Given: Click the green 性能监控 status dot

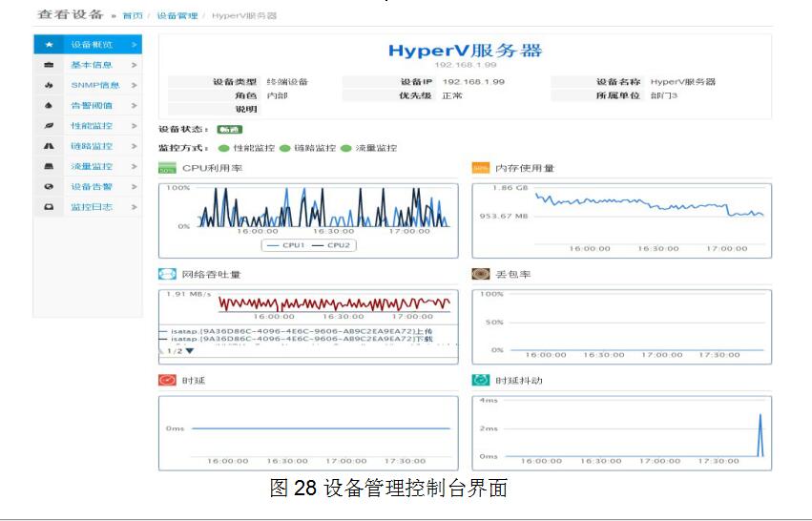Looking at the screenshot, I should click(x=223, y=149).
